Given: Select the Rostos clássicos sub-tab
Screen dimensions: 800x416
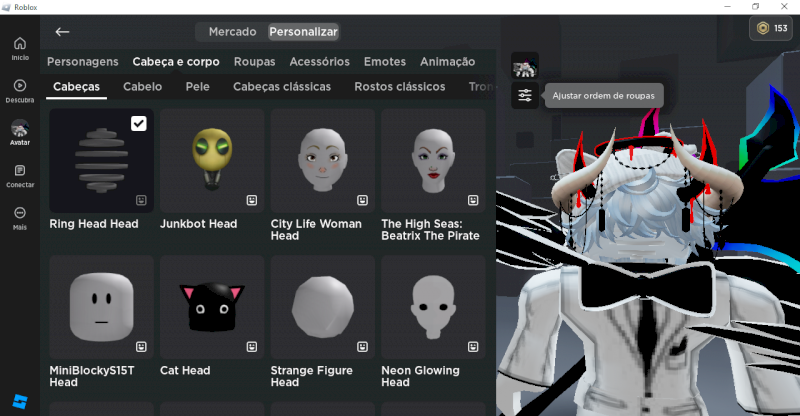Looking at the screenshot, I should tap(400, 87).
